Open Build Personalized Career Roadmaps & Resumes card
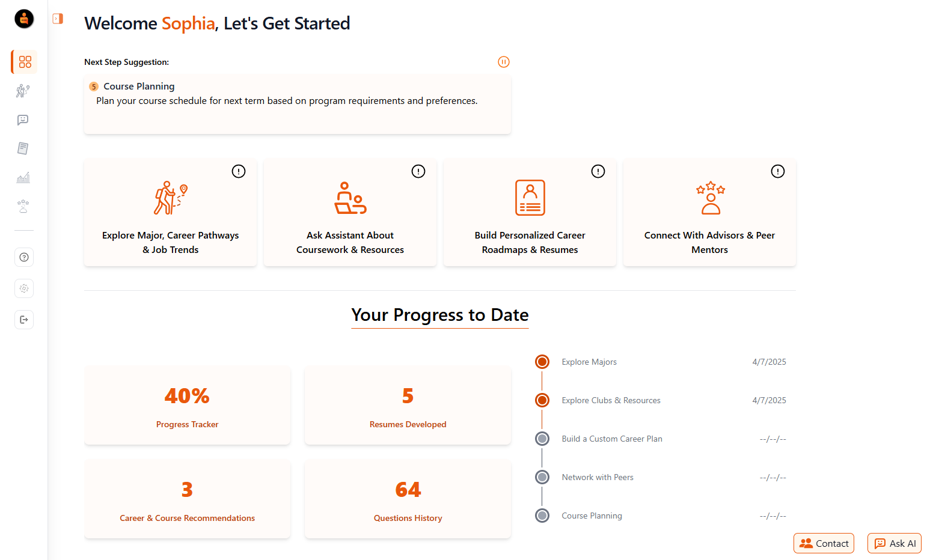This screenshot has width=936, height=560. pyautogui.click(x=530, y=213)
